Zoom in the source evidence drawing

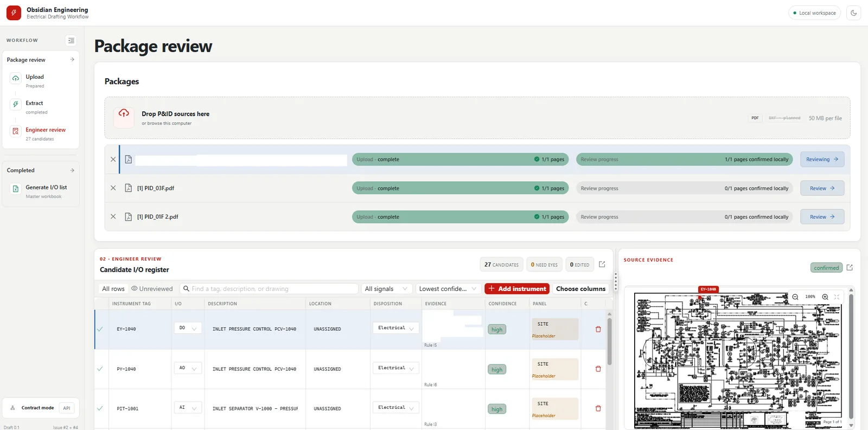pos(825,297)
